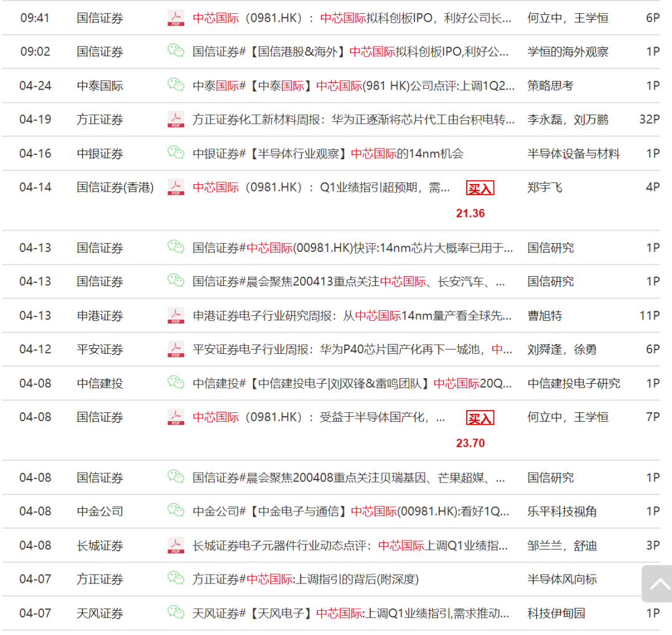The width and height of the screenshot is (672, 635).
Task: Open 天风电子 上调Q1业绩指引 article
Action: coord(350,613)
